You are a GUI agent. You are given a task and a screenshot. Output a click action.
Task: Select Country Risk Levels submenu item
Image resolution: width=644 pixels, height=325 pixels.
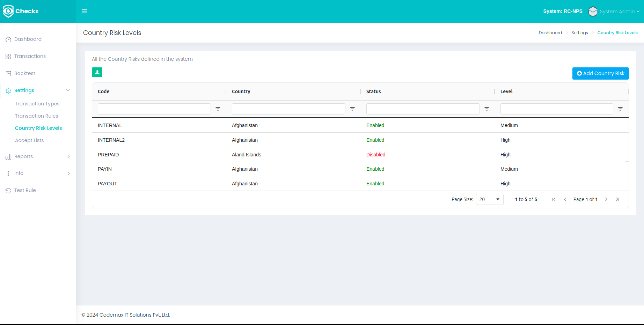(38, 128)
